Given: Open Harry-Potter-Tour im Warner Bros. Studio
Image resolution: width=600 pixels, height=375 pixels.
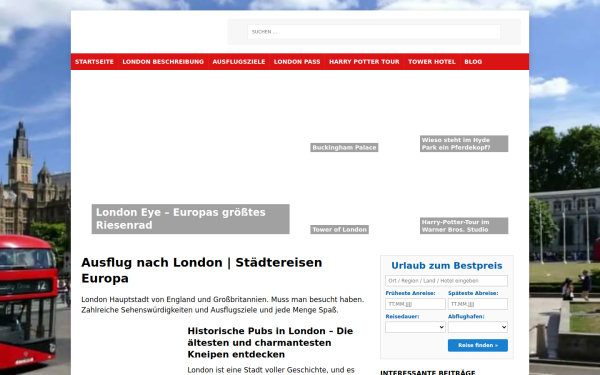Looking at the screenshot, I should pos(464,226).
